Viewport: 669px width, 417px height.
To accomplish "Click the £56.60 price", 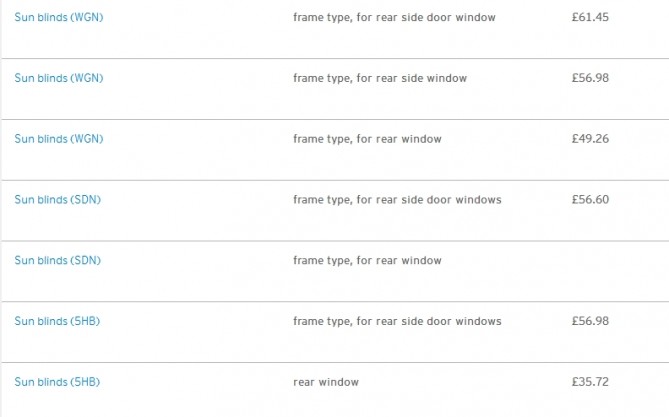I will click(x=590, y=200).
